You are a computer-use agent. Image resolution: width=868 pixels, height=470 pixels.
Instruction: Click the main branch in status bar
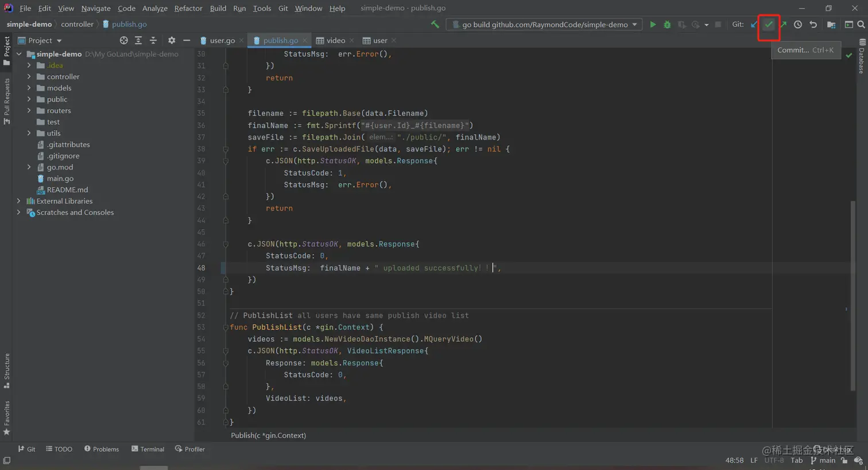(823, 460)
